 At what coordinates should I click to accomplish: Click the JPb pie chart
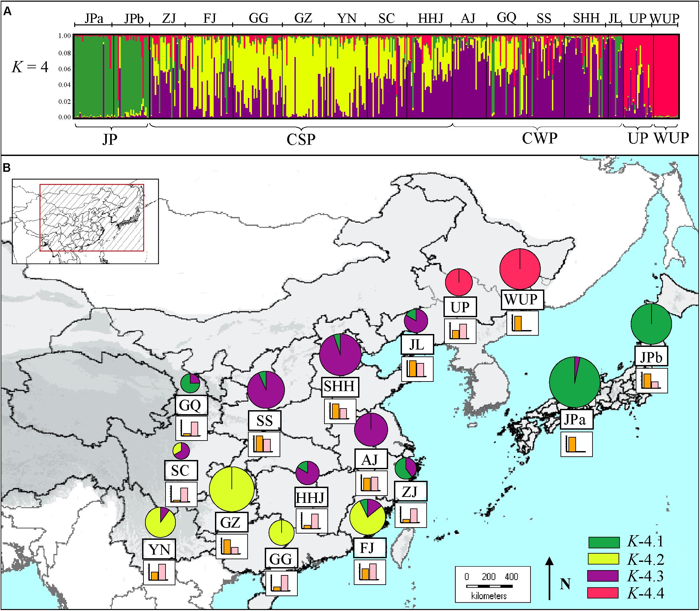[651, 324]
